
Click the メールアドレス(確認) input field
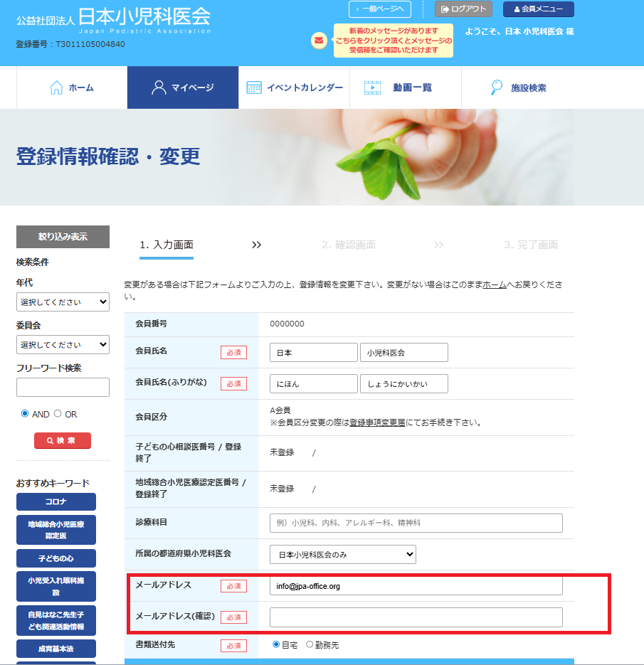pyautogui.click(x=416, y=617)
